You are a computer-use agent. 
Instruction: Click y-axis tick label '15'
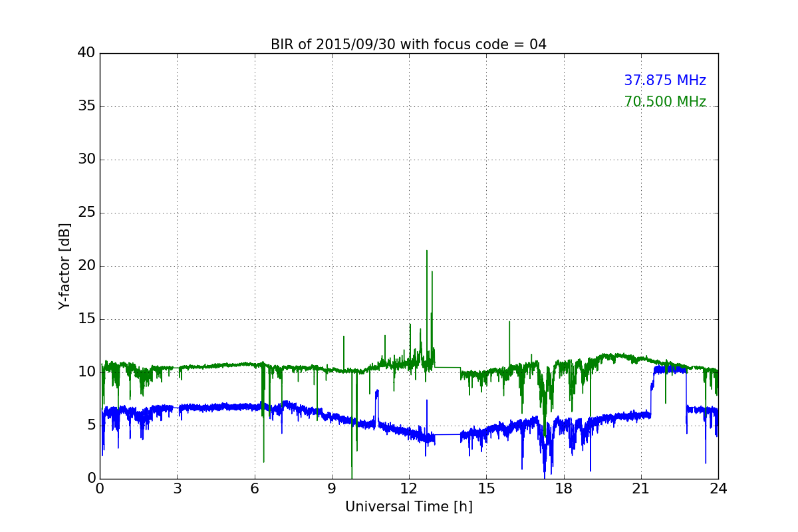tap(87, 319)
